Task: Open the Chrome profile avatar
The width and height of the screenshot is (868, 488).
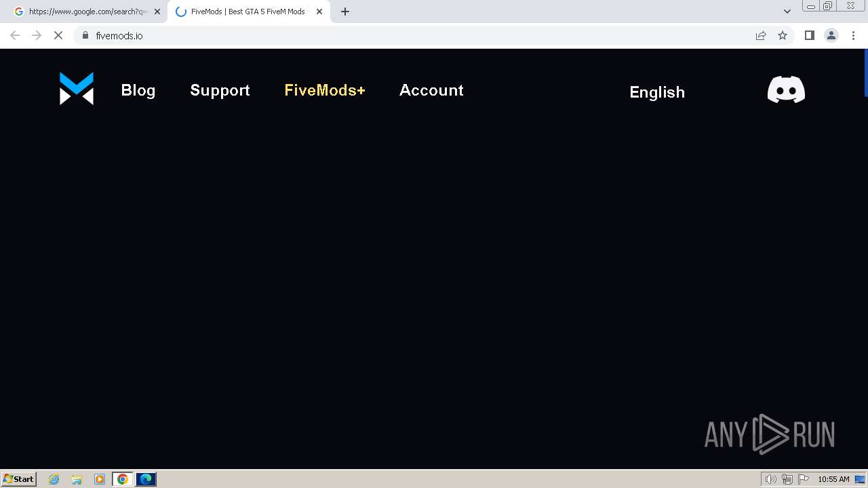Action: tap(831, 35)
